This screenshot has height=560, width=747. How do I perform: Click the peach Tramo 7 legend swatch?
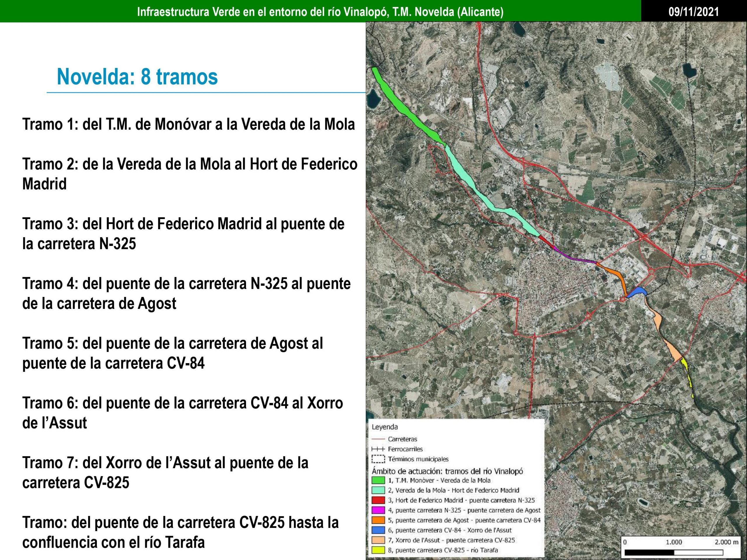(x=378, y=540)
